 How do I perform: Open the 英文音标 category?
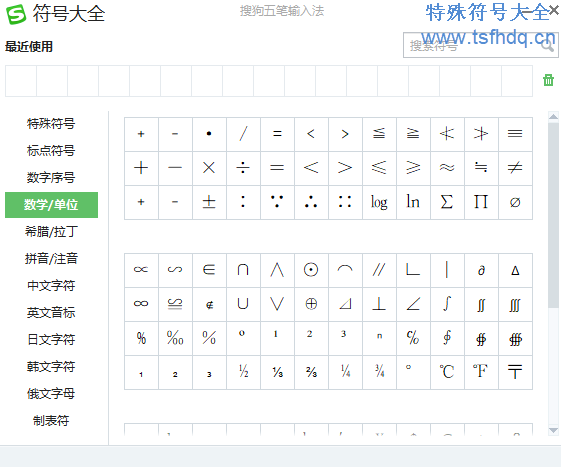pos(51,312)
